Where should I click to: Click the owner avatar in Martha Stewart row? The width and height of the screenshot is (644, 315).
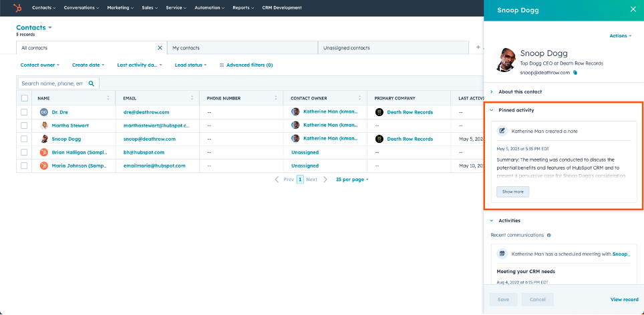(x=295, y=125)
